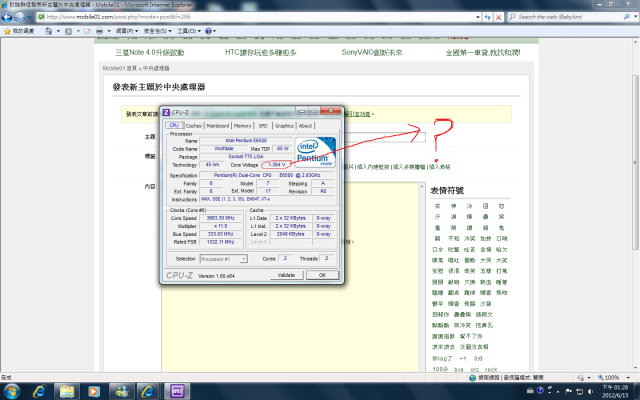Switch to CPU-Z SPD tab
This screenshot has width=640, height=400.
pyautogui.click(x=263, y=126)
